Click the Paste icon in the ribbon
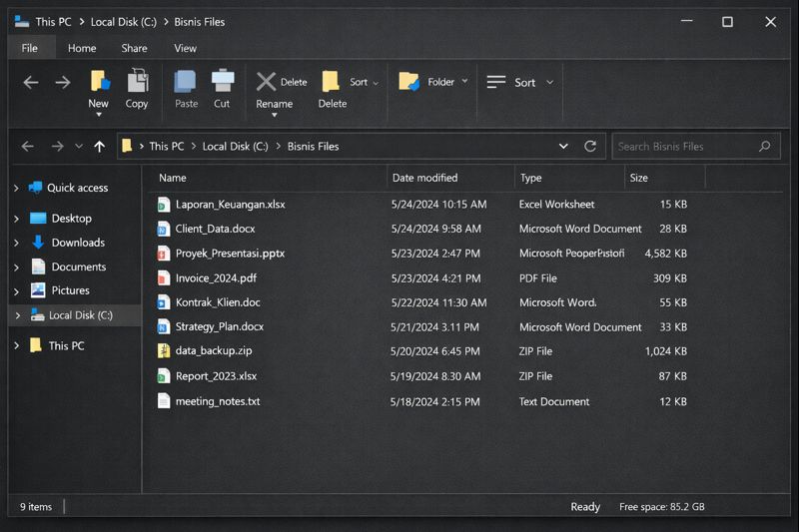 tap(186, 82)
